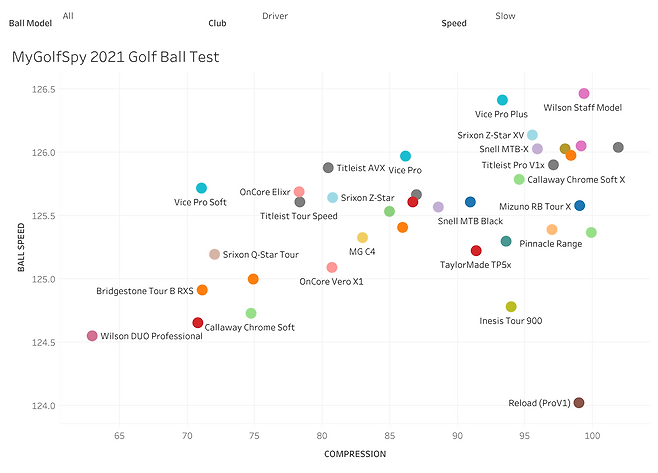Open the Speed filter showing Slow
This screenshot has height=473, width=658.
(505, 16)
